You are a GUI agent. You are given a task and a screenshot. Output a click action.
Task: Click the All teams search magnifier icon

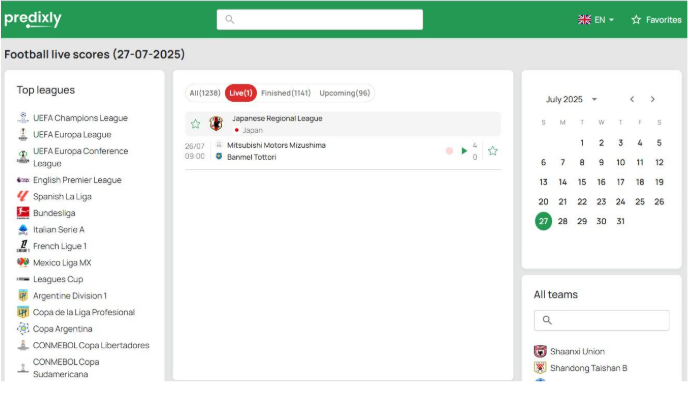click(x=547, y=320)
